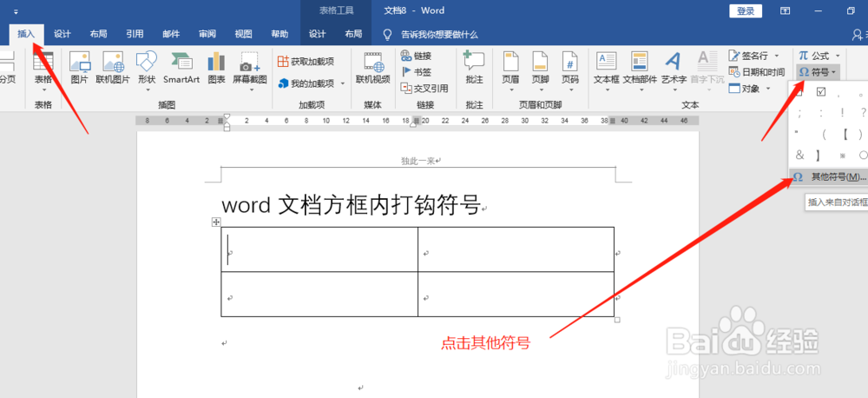
Task: Open the 帮助 Help tab
Action: pyautogui.click(x=279, y=35)
